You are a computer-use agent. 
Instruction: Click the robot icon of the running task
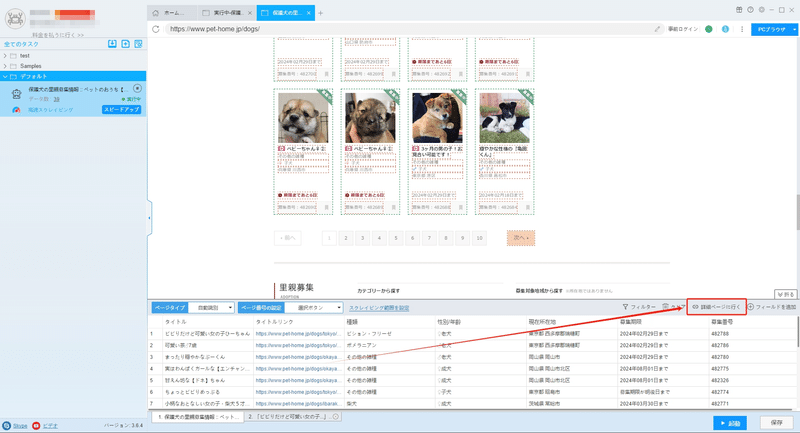tap(16, 94)
